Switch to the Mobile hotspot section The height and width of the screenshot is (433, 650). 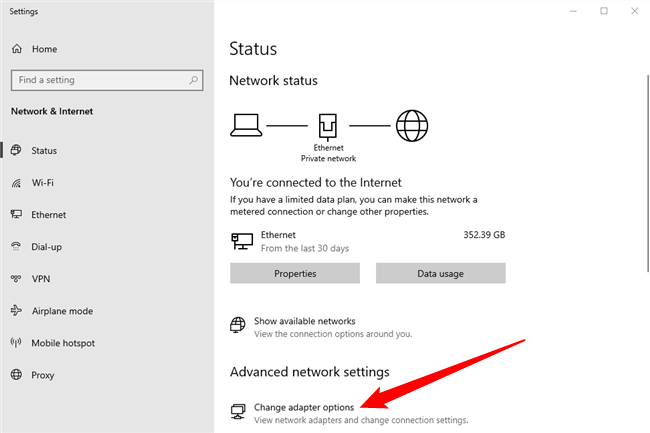[x=63, y=343]
